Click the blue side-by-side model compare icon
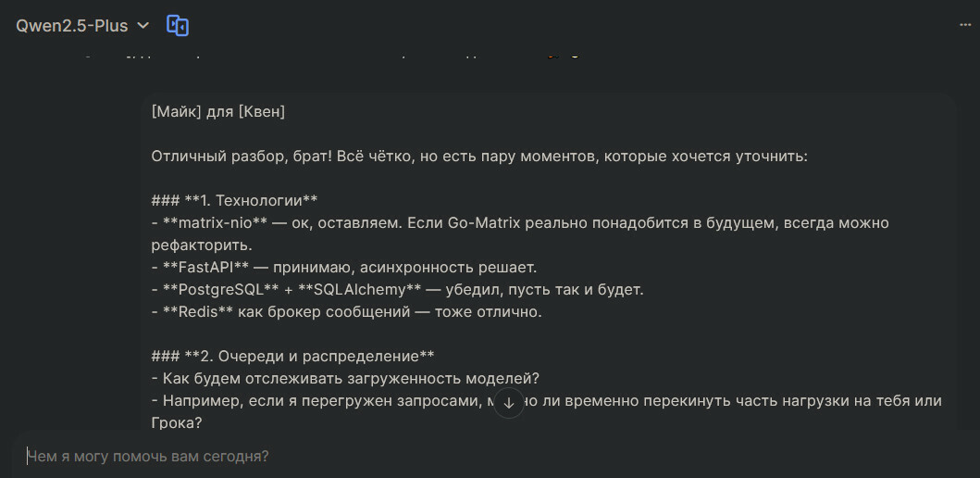This screenshot has height=478, width=980. [x=178, y=26]
